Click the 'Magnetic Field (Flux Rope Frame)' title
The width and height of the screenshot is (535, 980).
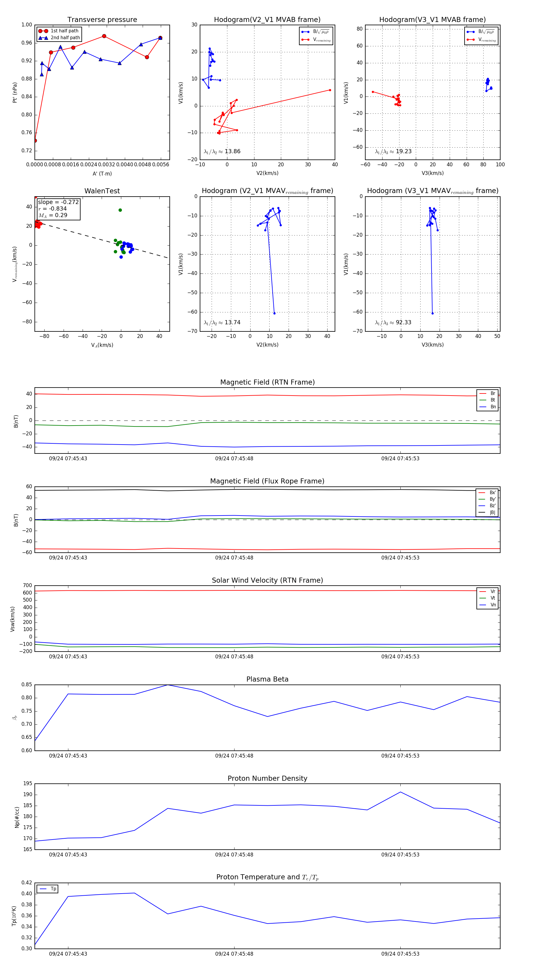pos(267,481)
